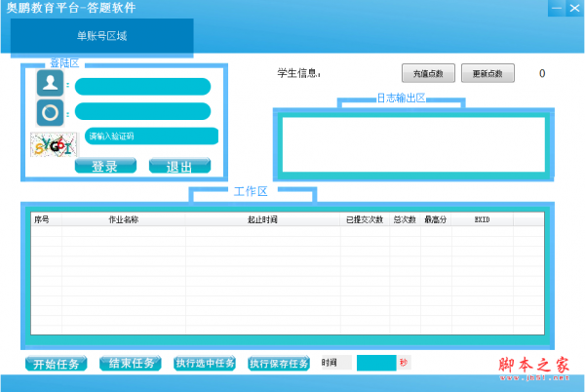Click the password ring icon
Viewport: 585px width, 392px height.
tap(51, 112)
